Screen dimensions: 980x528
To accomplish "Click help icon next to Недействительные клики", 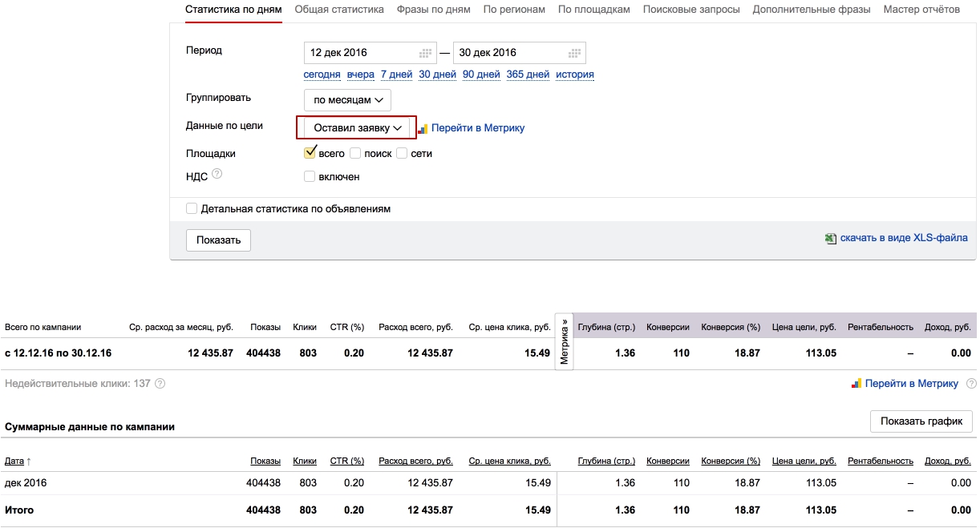I will [160, 384].
